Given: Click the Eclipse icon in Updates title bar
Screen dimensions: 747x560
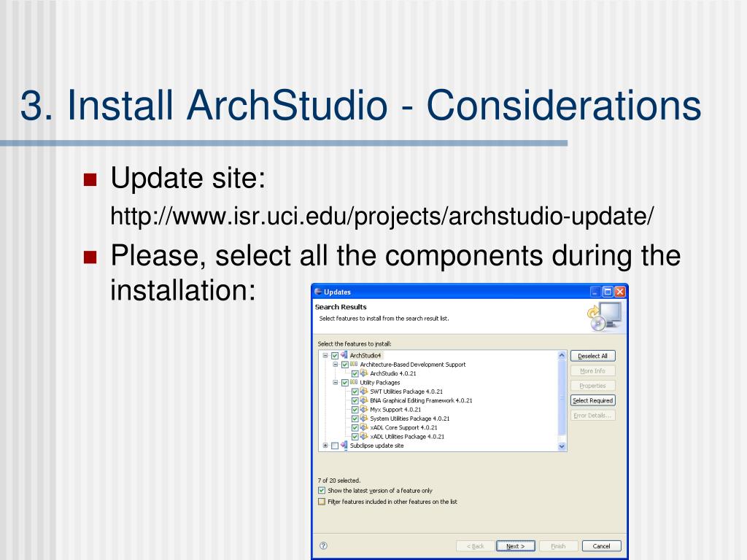Looking at the screenshot, I should tap(318, 292).
